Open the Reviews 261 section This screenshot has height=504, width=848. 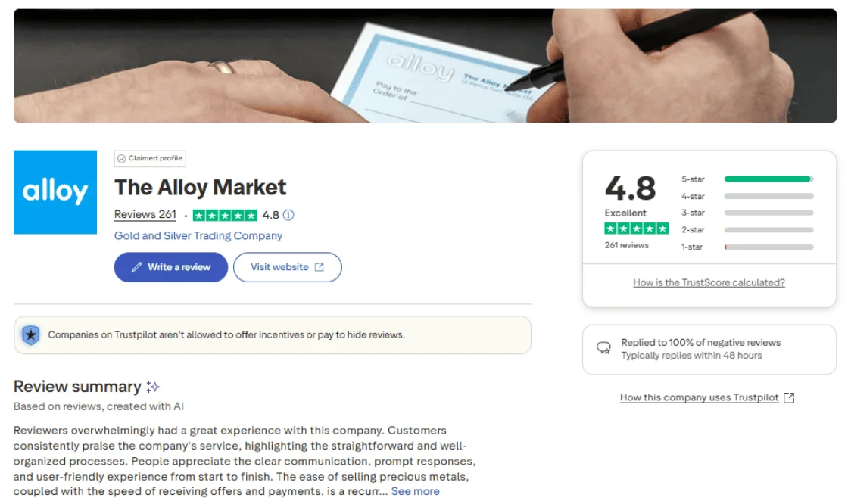[x=145, y=215]
